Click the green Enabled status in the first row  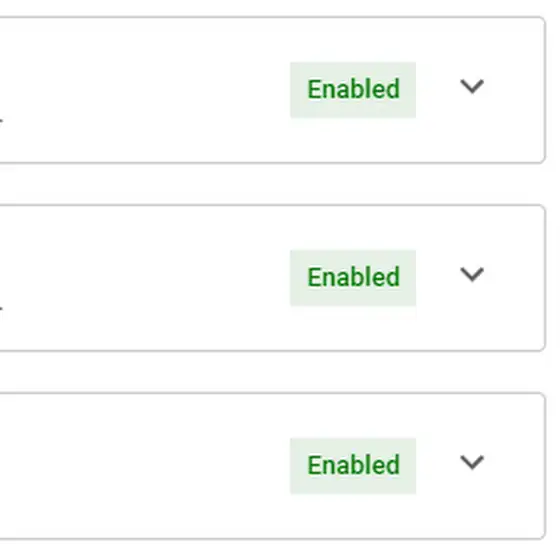click(x=353, y=90)
